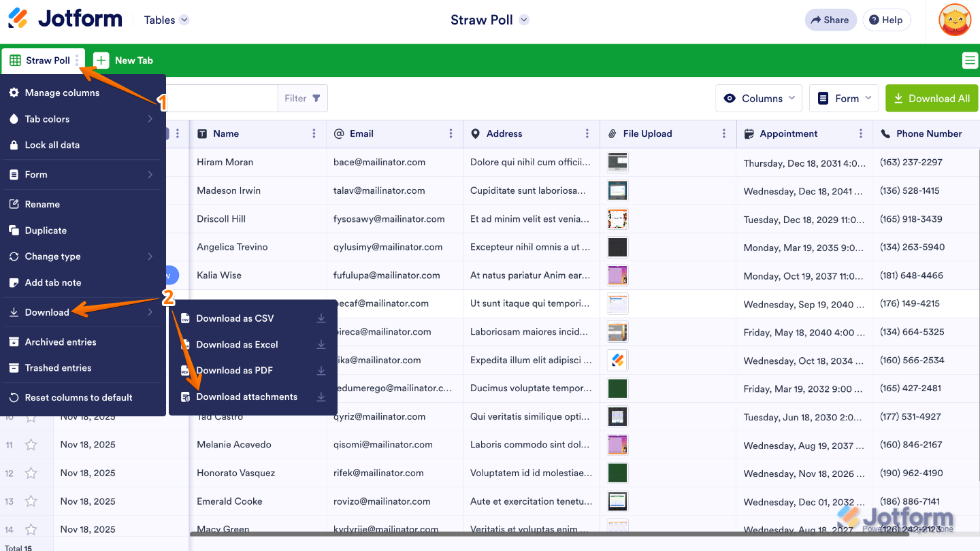This screenshot has height=551, width=980.
Task: Expand the Tables product dropdown
Action: pyautogui.click(x=167, y=20)
